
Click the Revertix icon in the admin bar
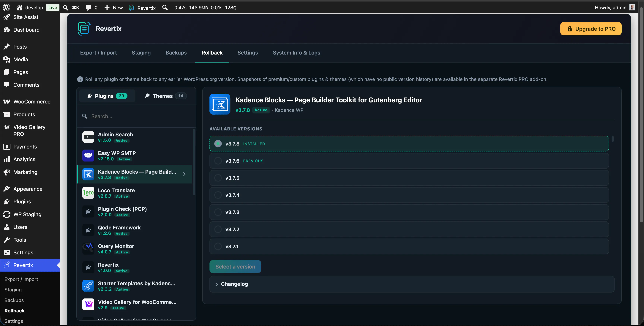(132, 7)
